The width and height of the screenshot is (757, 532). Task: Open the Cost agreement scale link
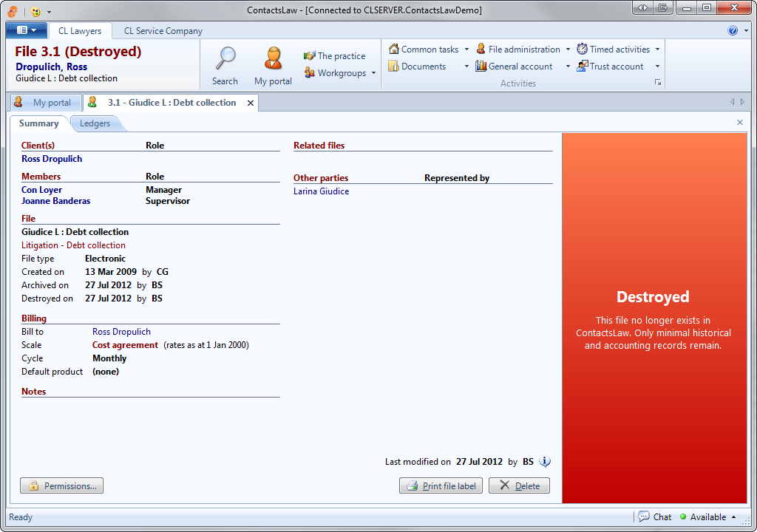[x=125, y=345]
